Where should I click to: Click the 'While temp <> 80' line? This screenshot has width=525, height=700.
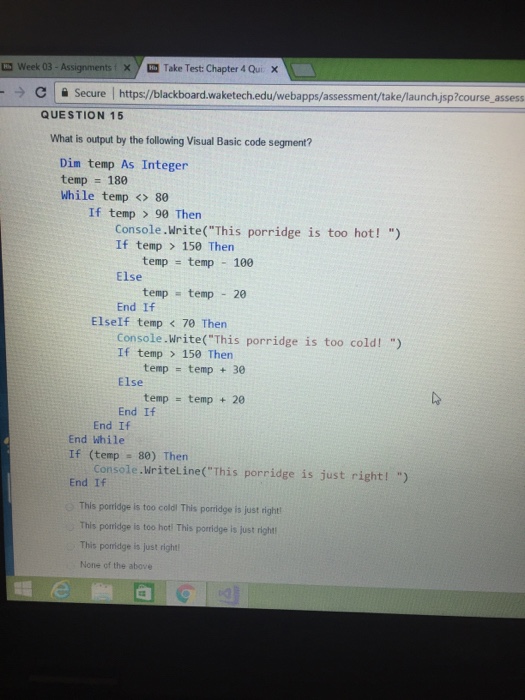point(115,196)
